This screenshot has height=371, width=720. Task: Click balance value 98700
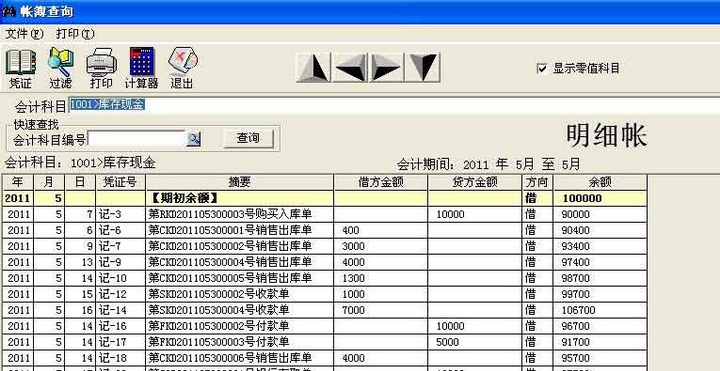tap(576, 279)
